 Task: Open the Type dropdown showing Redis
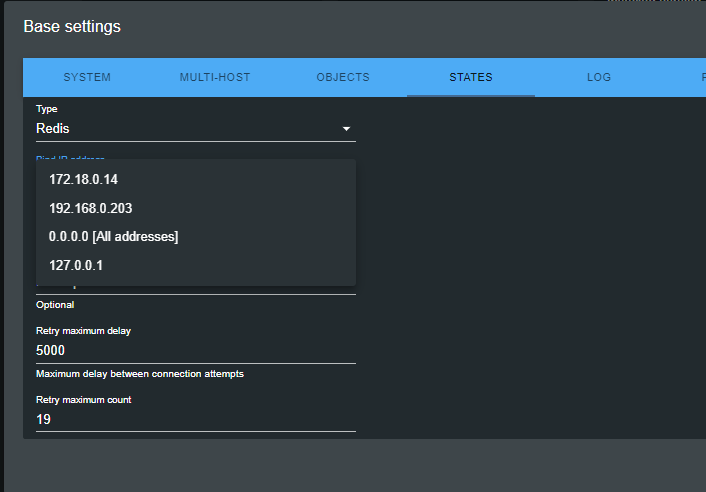pos(195,129)
